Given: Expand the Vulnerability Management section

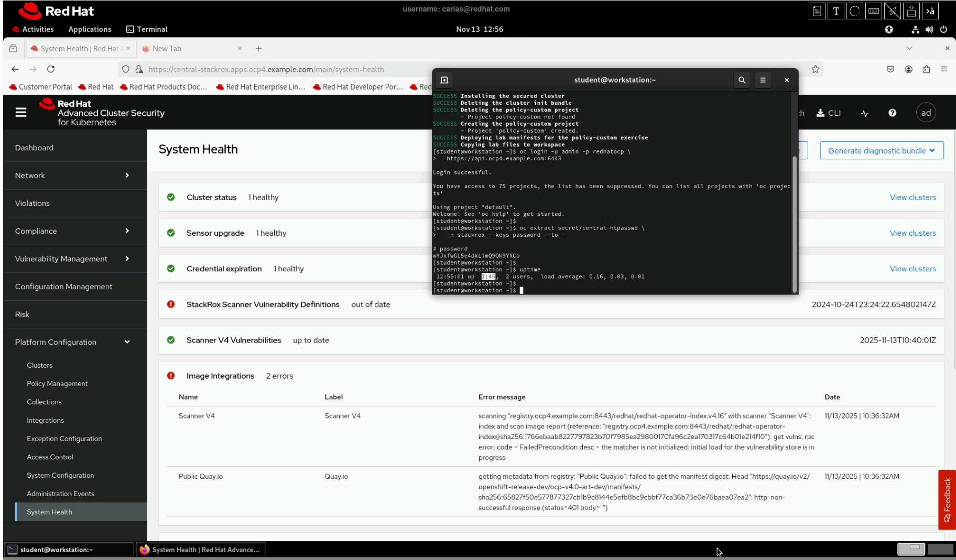Looking at the screenshot, I should pos(75,259).
